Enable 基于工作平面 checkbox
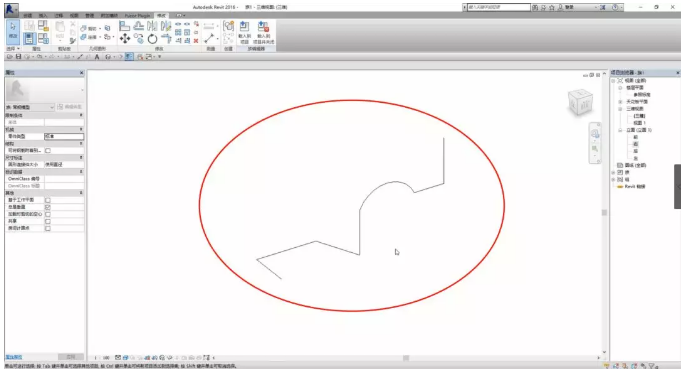Viewport: 688px width, 373px height. (48, 200)
